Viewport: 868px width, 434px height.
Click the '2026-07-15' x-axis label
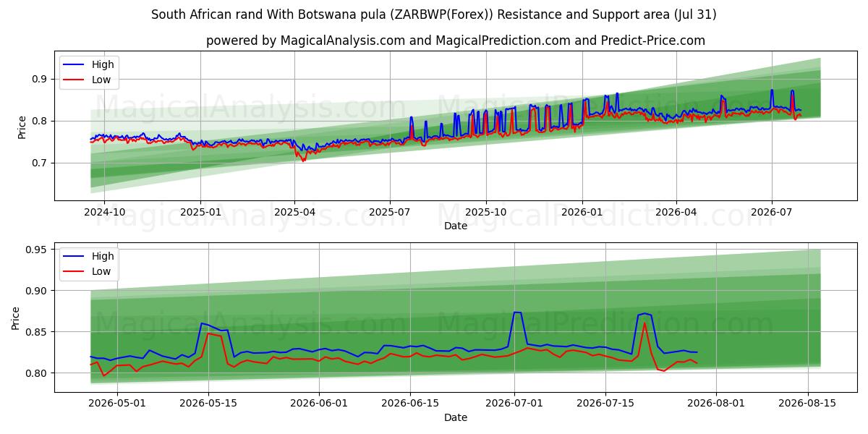[605, 404]
